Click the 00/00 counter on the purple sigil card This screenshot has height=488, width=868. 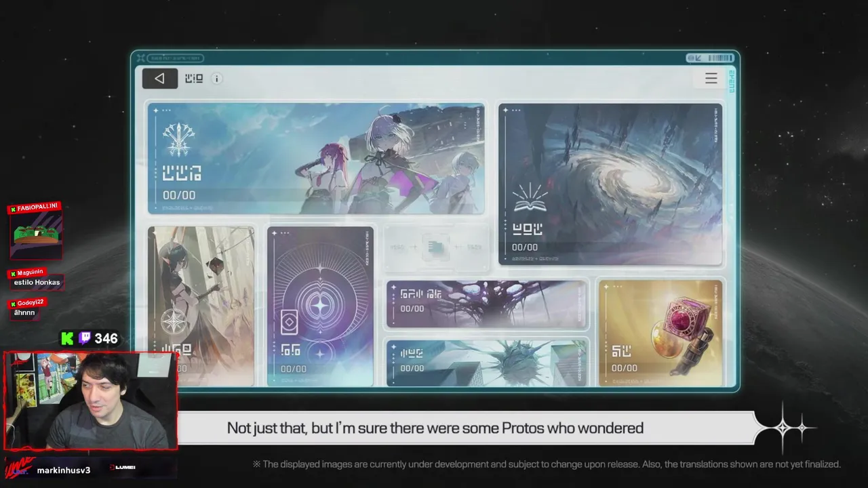pyautogui.click(x=294, y=369)
